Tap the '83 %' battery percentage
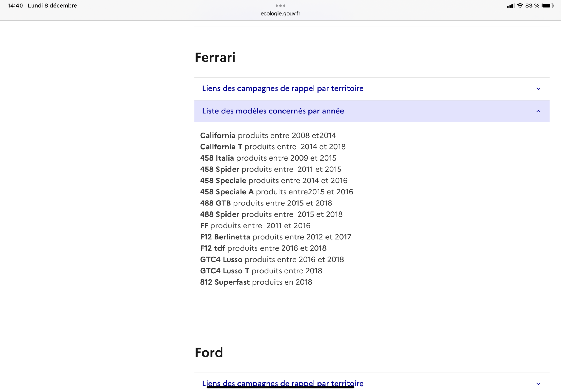561x392 pixels. click(x=532, y=5)
